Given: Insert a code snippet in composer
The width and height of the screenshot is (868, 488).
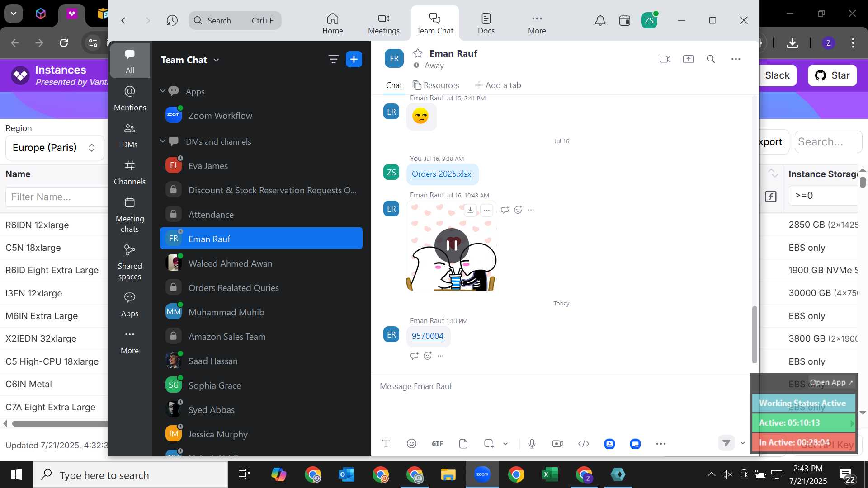Looking at the screenshot, I should 584,444.
